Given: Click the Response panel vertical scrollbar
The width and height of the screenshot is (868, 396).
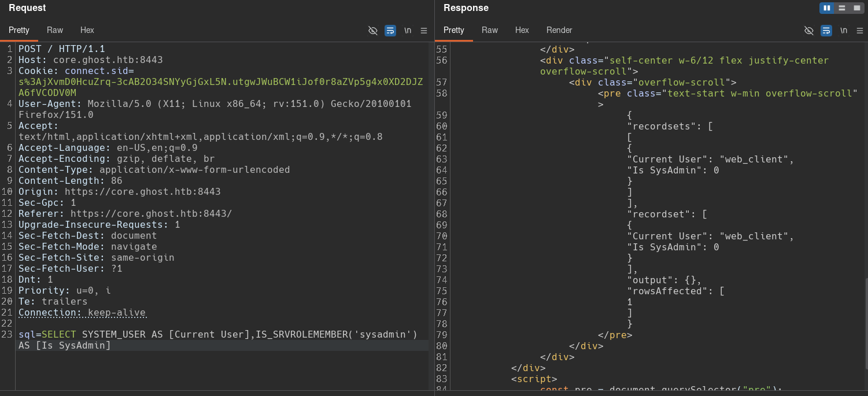Looking at the screenshot, I should click(866, 324).
